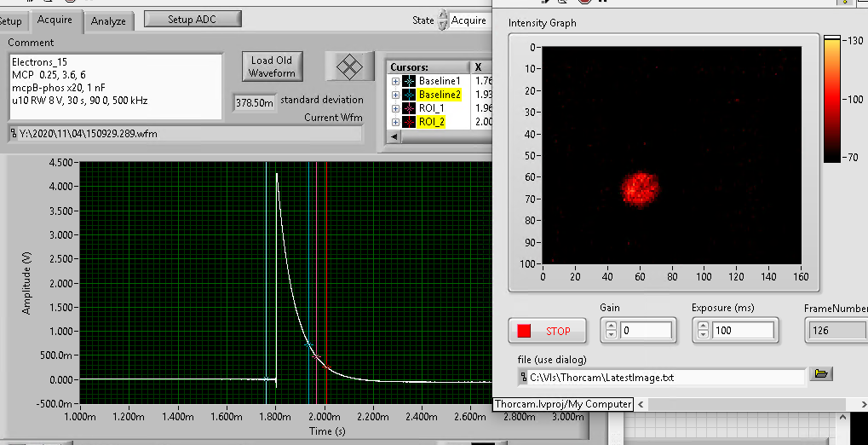Switch to the Analyze tab

108,20
